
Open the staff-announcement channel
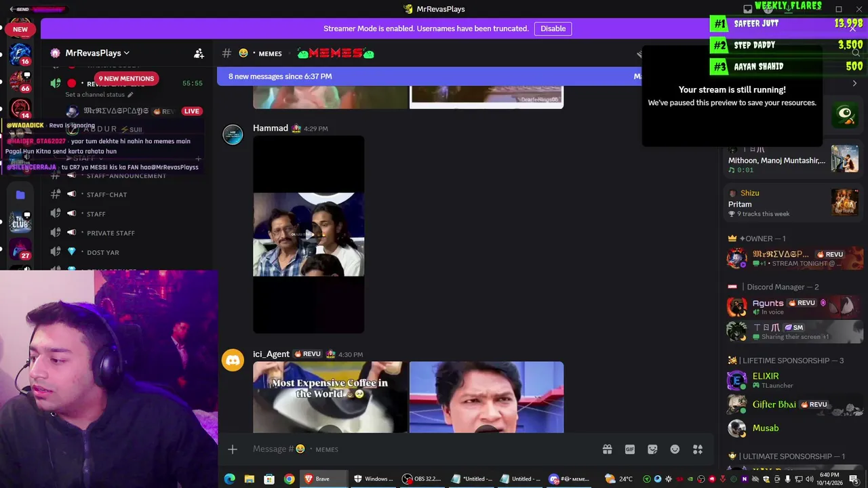coord(126,176)
